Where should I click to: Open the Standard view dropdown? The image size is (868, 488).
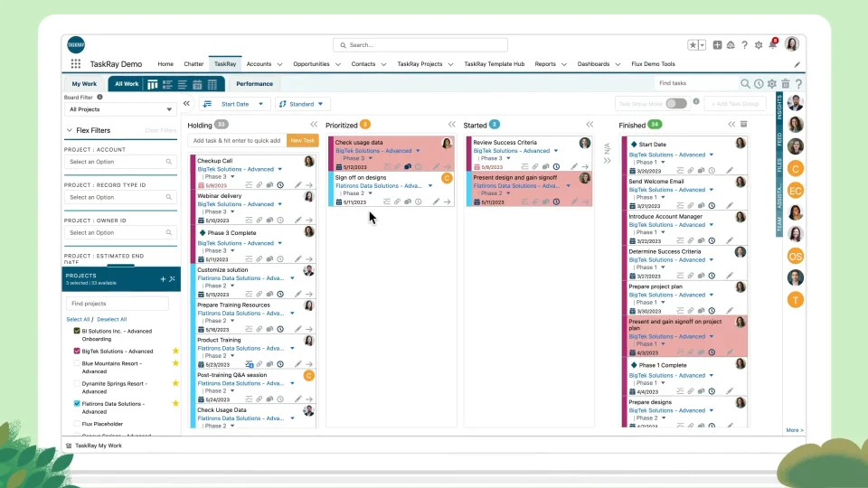302,104
